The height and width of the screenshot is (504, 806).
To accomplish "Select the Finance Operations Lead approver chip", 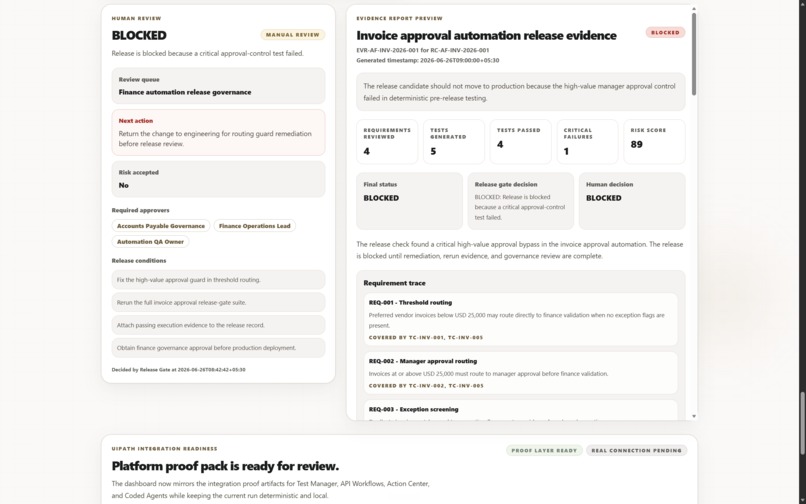I will coord(254,226).
